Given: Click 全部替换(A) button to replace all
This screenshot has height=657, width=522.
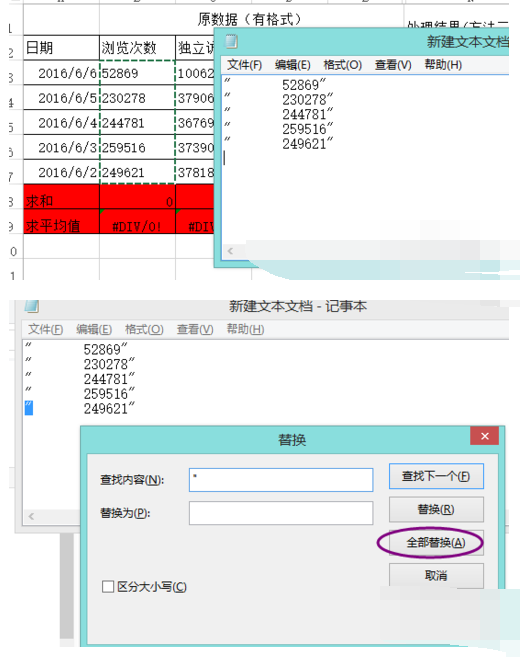Looking at the screenshot, I should [x=436, y=543].
